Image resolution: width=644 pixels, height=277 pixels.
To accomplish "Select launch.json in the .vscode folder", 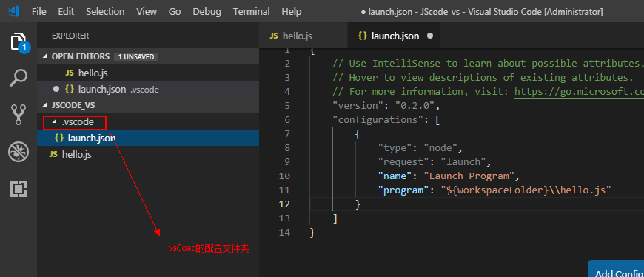I will pos(148,138).
